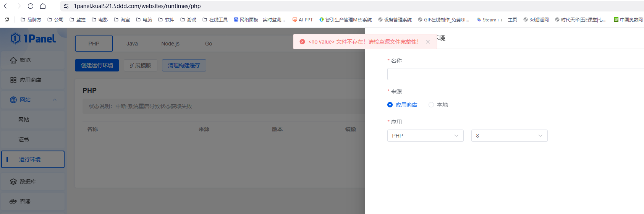Focus the 名称 name input field

[516, 74]
